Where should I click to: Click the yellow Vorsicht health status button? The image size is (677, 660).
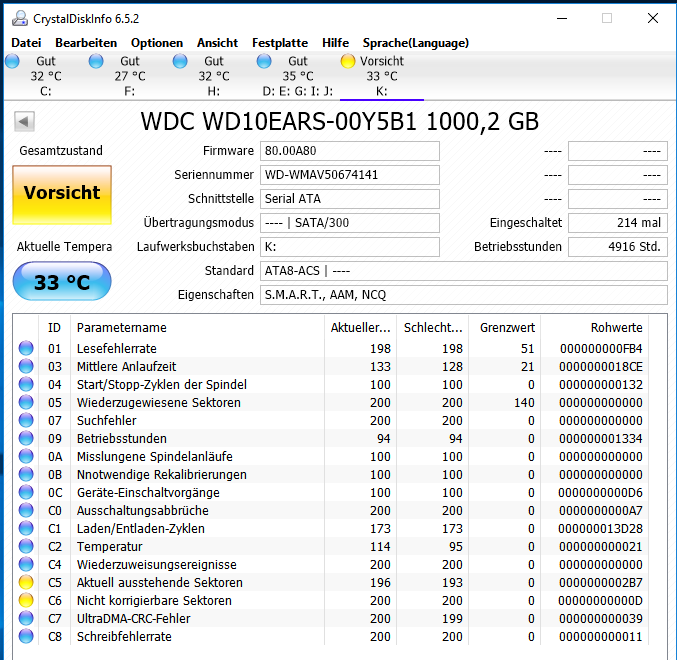click(x=62, y=195)
